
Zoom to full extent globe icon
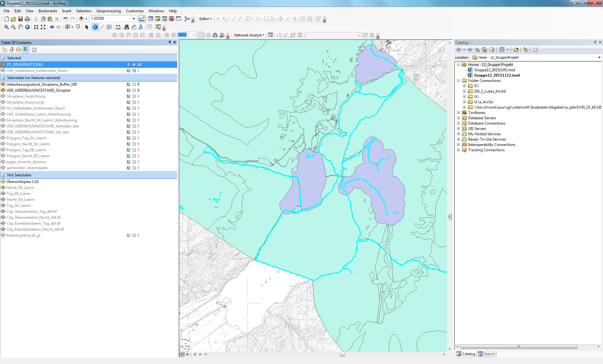coord(28,27)
